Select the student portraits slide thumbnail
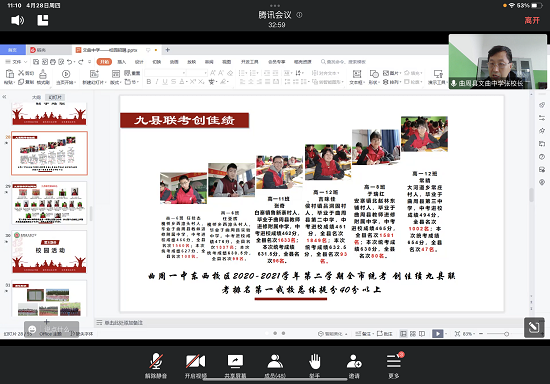This screenshot has height=384, width=550. click(x=49, y=203)
